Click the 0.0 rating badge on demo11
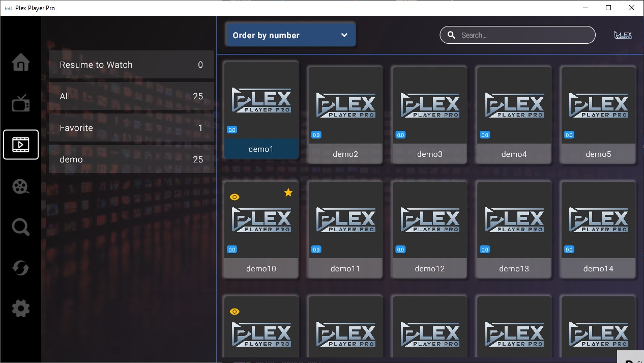The image size is (644, 363). tap(316, 249)
